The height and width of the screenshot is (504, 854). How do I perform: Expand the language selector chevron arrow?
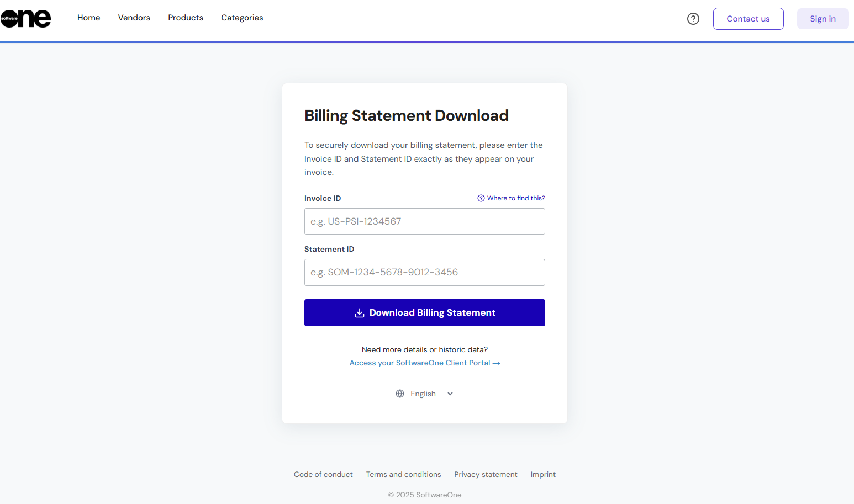(x=450, y=394)
